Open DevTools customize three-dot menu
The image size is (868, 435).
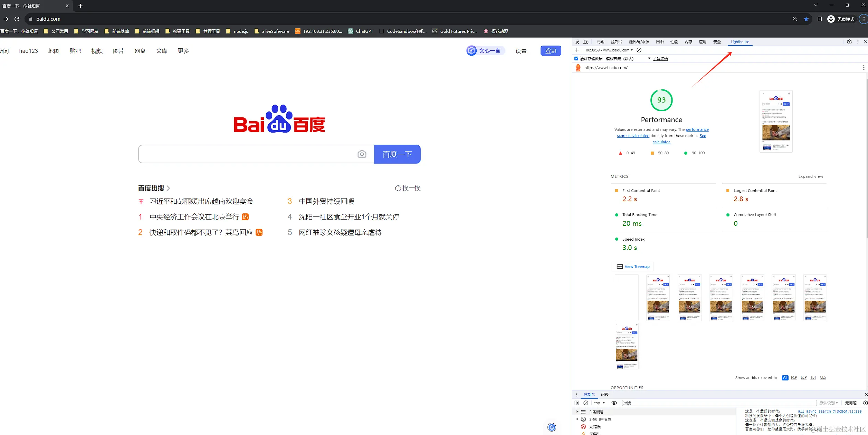point(858,42)
